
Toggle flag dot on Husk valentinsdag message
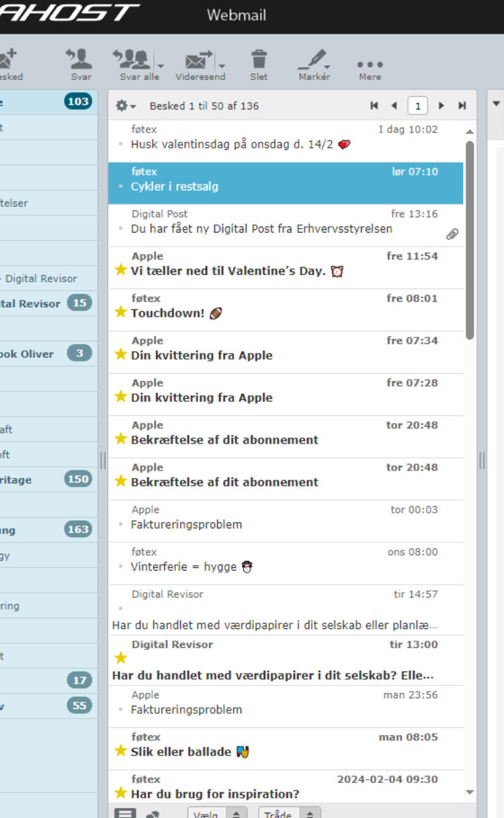pos(121,144)
